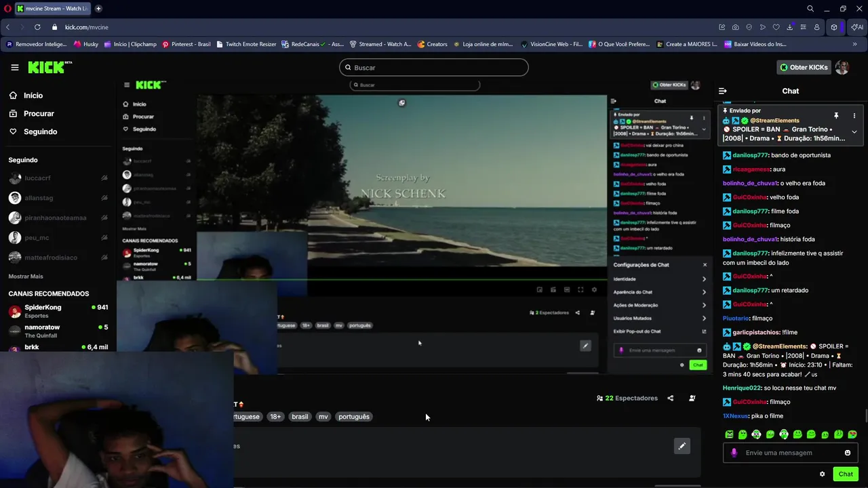Screen dimensions: 868x488
Task: Open recommended channel SpiderKong
Action: click(58, 311)
